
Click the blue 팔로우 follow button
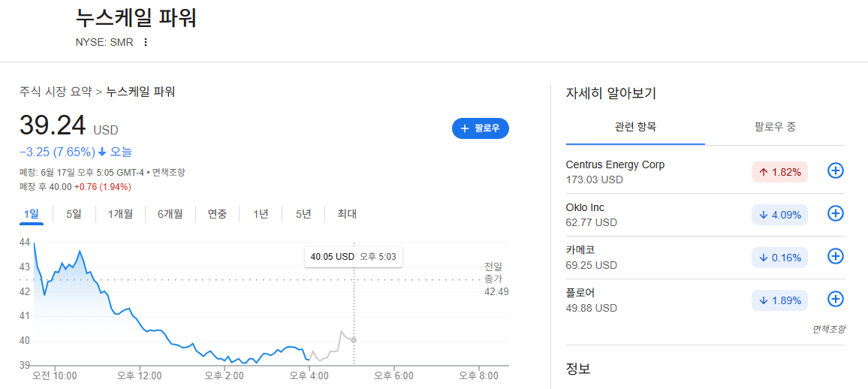click(481, 128)
